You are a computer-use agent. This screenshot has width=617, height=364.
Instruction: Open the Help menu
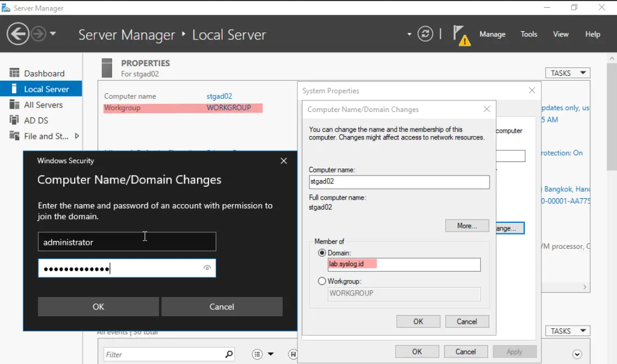point(592,34)
